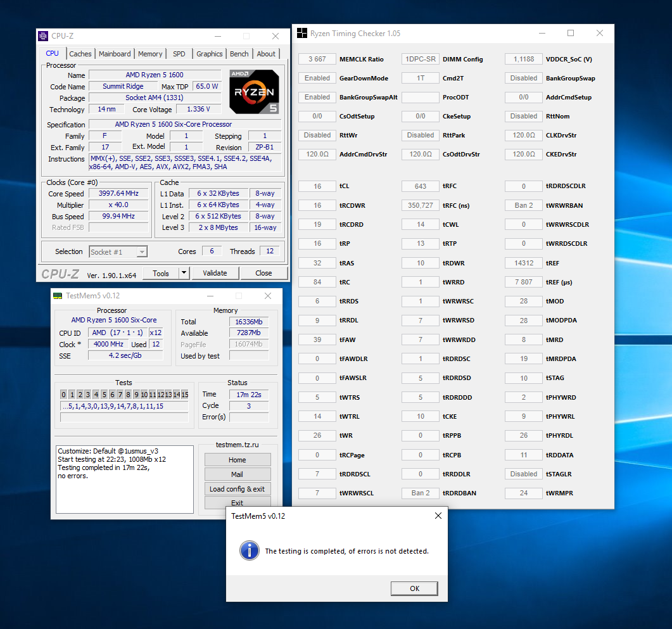The width and height of the screenshot is (672, 629).
Task: Click the TestMem5 Clock value 4000 MHz
Action: click(x=108, y=344)
